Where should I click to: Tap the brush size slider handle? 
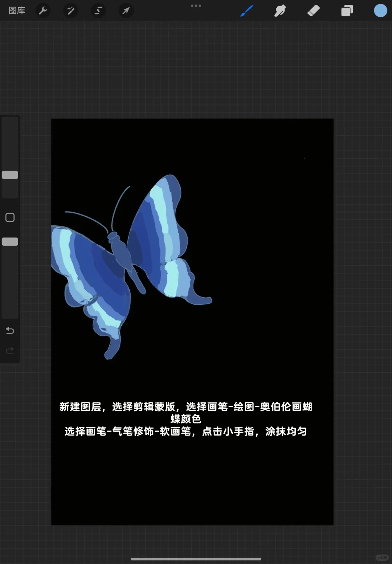pyautogui.click(x=10, y=175)
